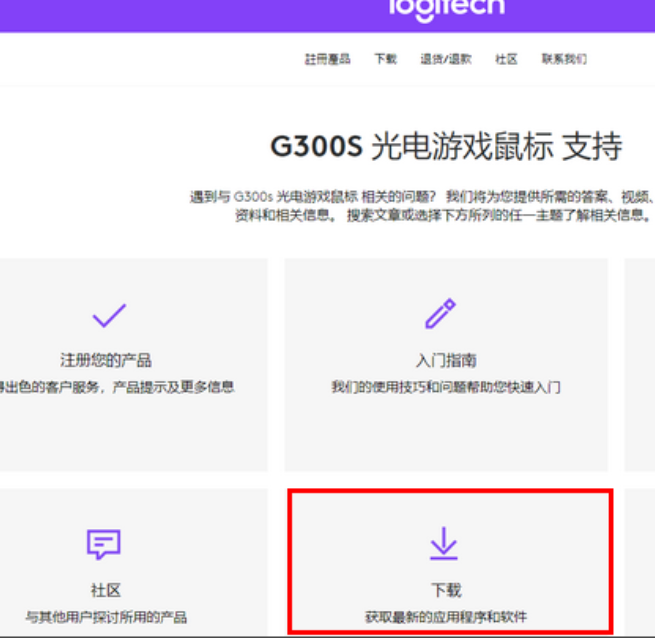Open the 入门指南 card title link
Screen dimensions: 655x640
click(x=445, y=360)
